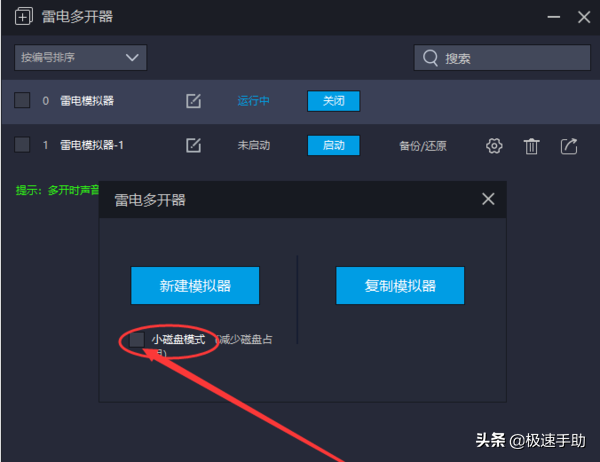
Task: Click the green 提示 hint text
Action: click(57, 190)
